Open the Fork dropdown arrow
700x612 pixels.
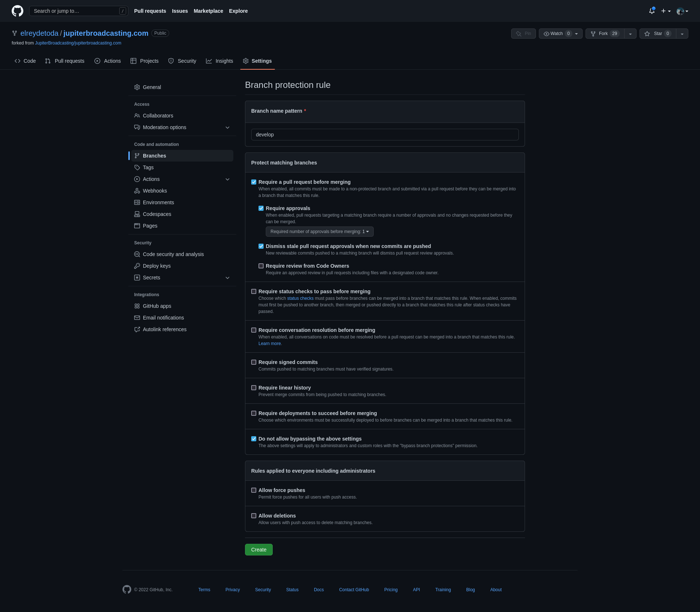(630, 34)
